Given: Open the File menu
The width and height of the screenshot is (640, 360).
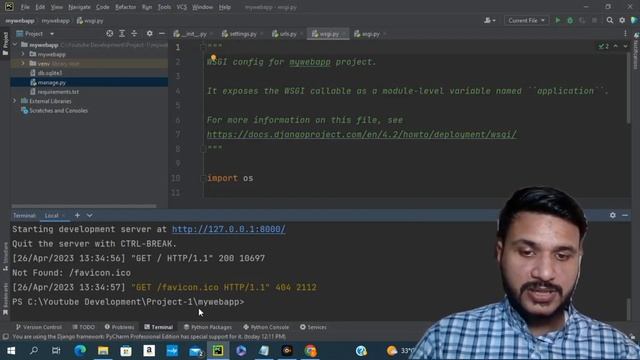Looking at the screenshot, I should click(25, 7).
